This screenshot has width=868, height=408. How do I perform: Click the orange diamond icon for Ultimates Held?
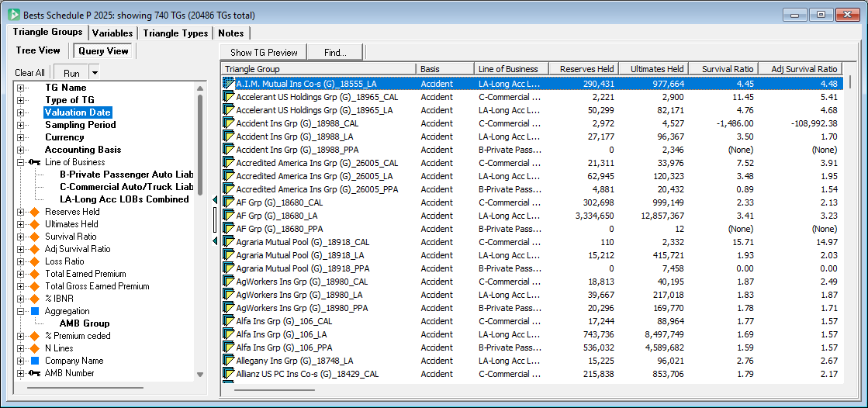35,224
